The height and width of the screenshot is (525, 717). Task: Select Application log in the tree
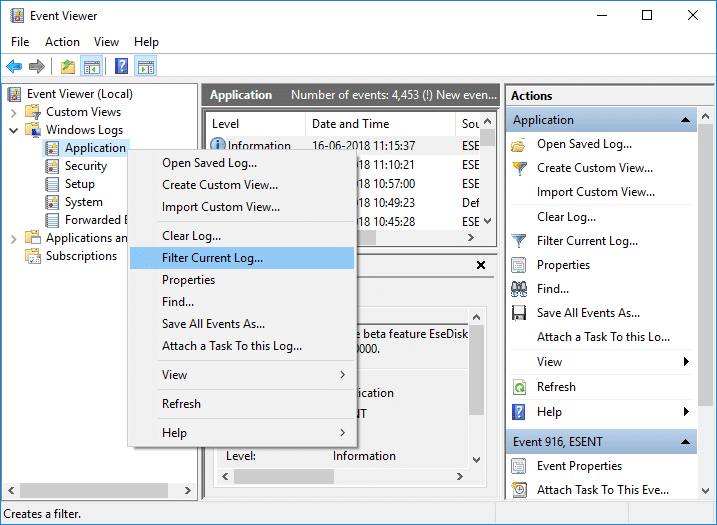pos(95,148)
